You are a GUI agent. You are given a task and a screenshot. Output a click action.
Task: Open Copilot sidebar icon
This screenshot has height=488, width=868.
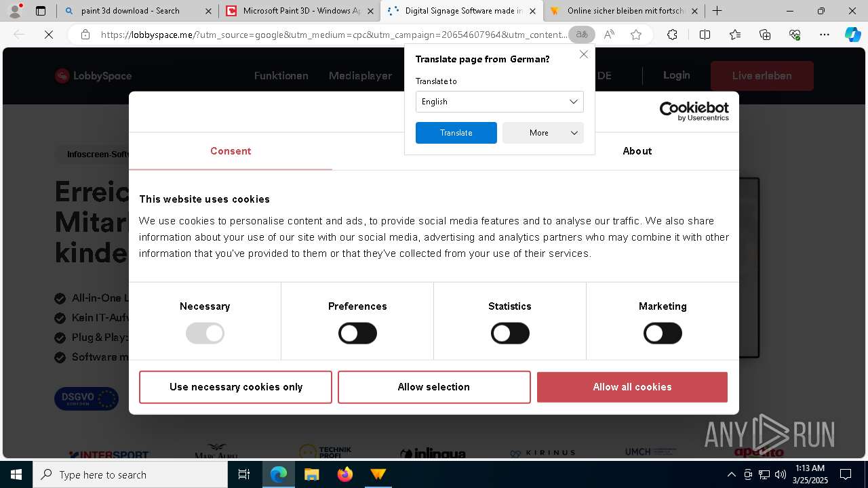tap(852, 35)
